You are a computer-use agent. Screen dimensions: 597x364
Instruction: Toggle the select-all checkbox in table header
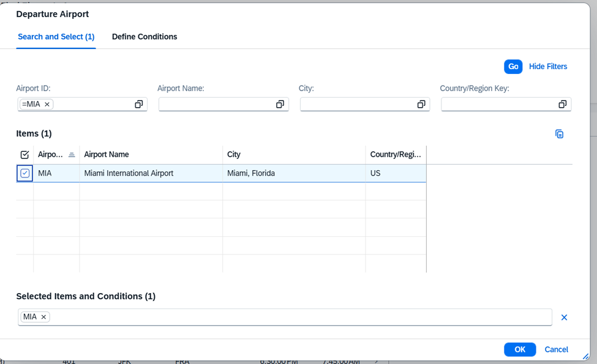point(24,155)
